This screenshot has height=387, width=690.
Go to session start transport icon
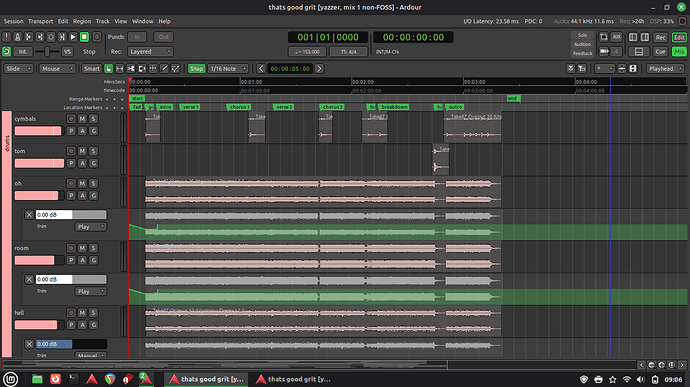click(x=29, y=37)
